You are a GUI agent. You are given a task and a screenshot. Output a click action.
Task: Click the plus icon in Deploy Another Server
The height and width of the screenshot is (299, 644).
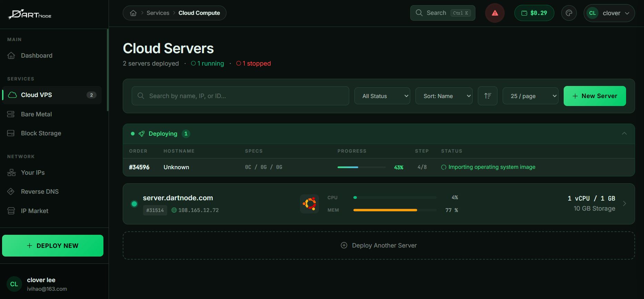click(344, 245)
